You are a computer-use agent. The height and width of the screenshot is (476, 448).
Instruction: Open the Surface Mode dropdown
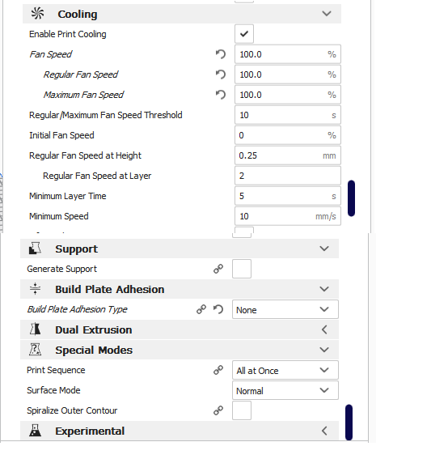285,390
